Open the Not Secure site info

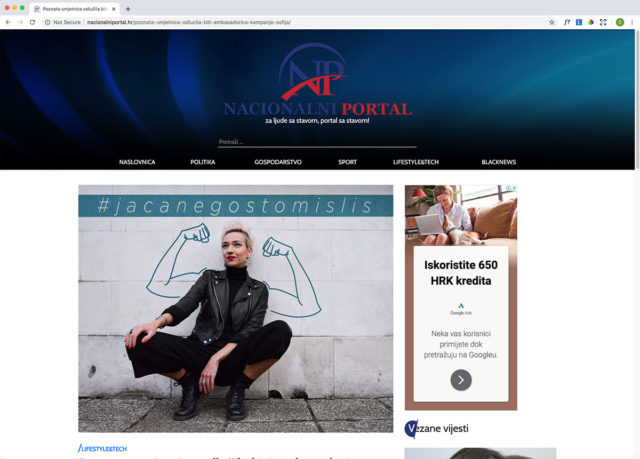[x=63, y=22]
